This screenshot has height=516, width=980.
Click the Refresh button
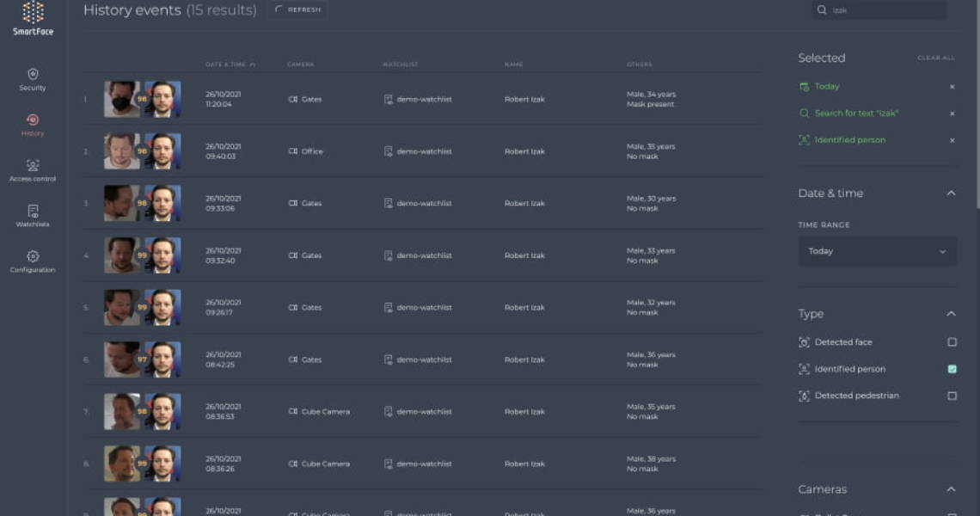(297, 10)
